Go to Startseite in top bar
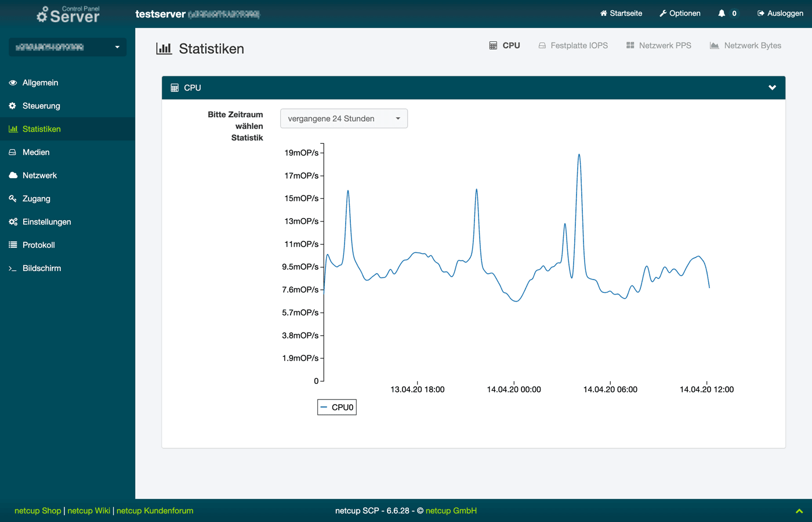The width and height of the screenshot is (812, 522). 621,13
